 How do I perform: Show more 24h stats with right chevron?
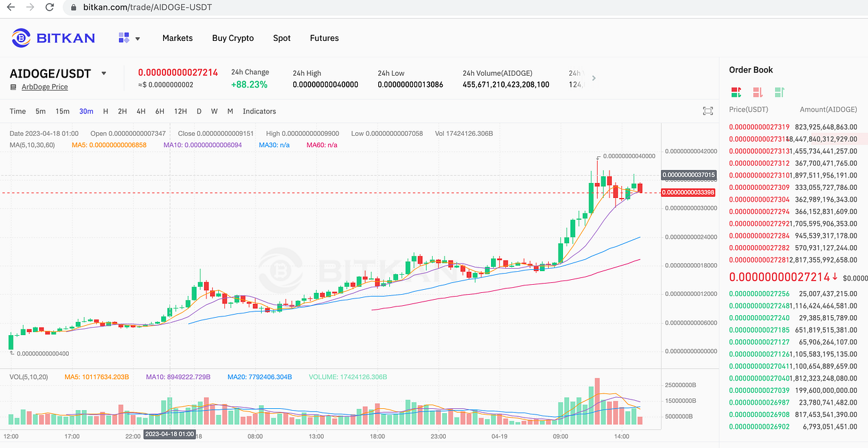click(594, 78)
